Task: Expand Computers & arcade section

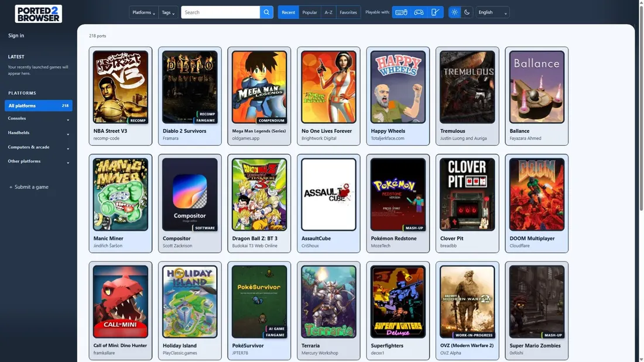Action: pyautogui.click(x=38, y=147)
